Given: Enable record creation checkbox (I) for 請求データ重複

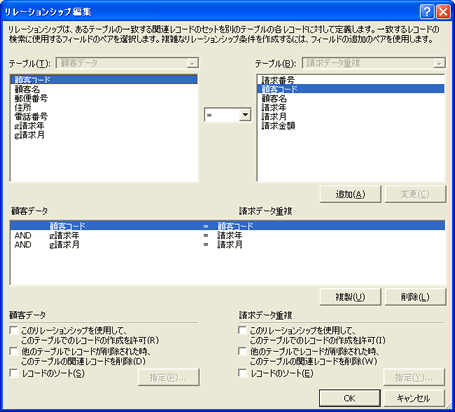Looking at the screenshot, I should point(242,330).
